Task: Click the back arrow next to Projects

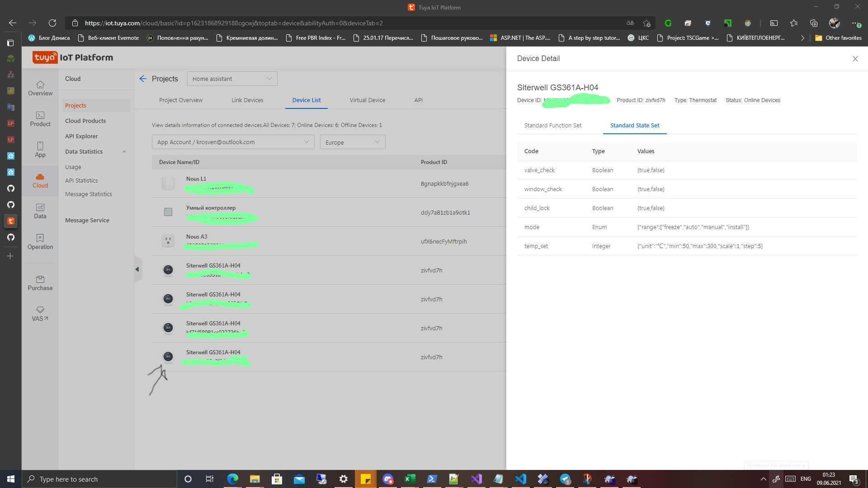Action: 143,79
